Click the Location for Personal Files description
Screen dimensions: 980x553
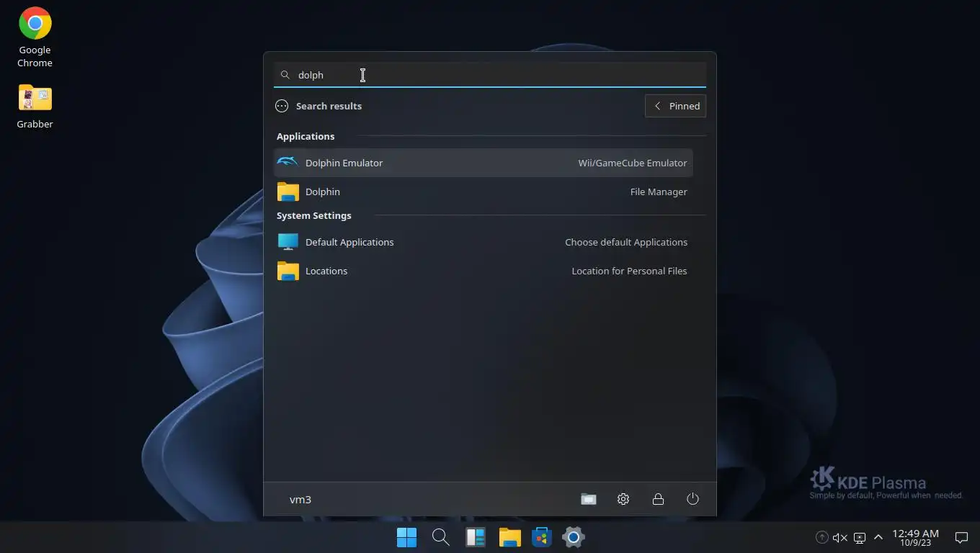629,271
